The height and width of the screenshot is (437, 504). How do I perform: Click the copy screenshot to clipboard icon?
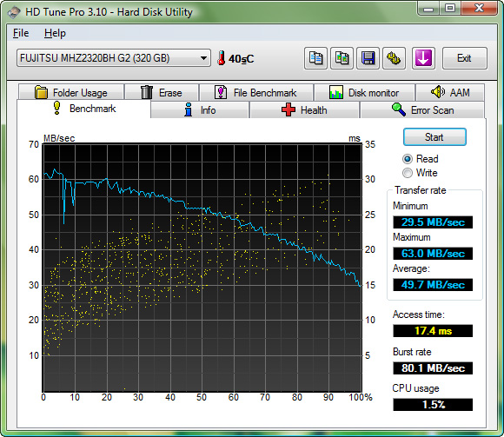pyautogui.click(x=342, y=58)
